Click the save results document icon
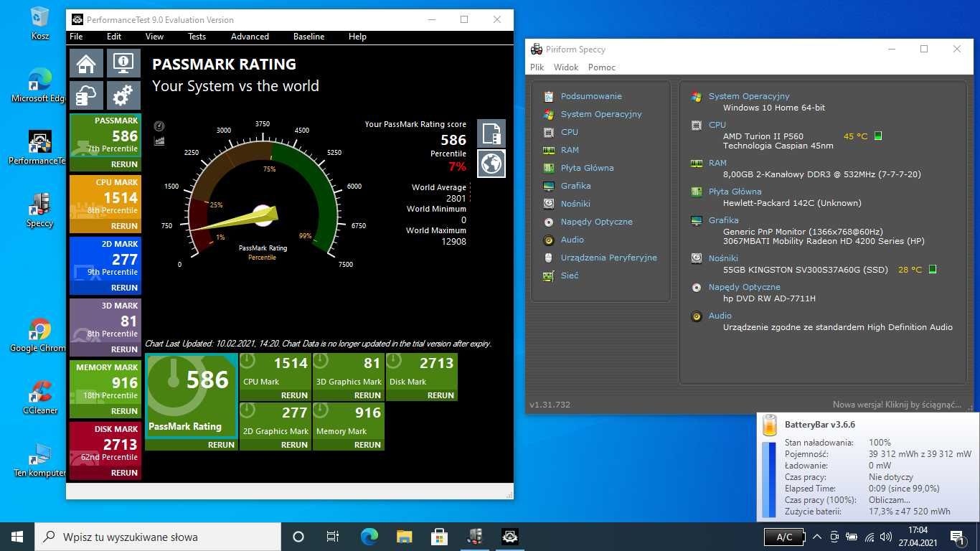The width and height of the screenshot is (980, 551). [491, 133]
